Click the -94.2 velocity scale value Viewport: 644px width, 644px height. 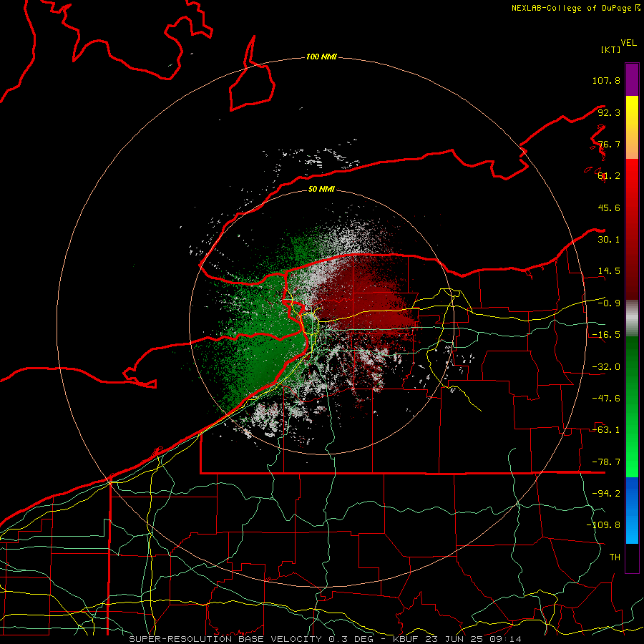click(x=606, y=494)
